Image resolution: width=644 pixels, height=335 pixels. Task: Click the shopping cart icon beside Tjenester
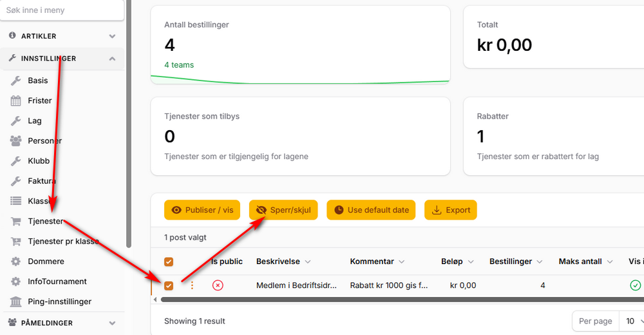pyautogui.click(x=16, y=221)
